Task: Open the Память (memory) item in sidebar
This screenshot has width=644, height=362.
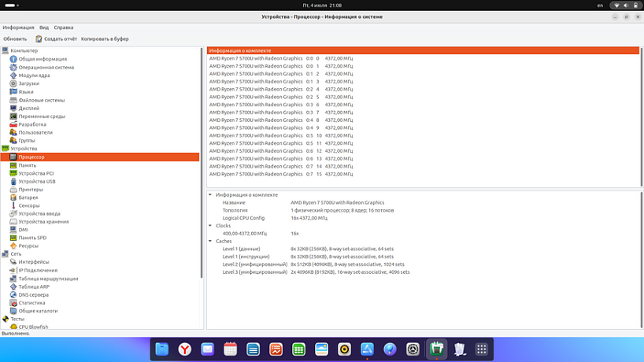Action: [27, 165]
